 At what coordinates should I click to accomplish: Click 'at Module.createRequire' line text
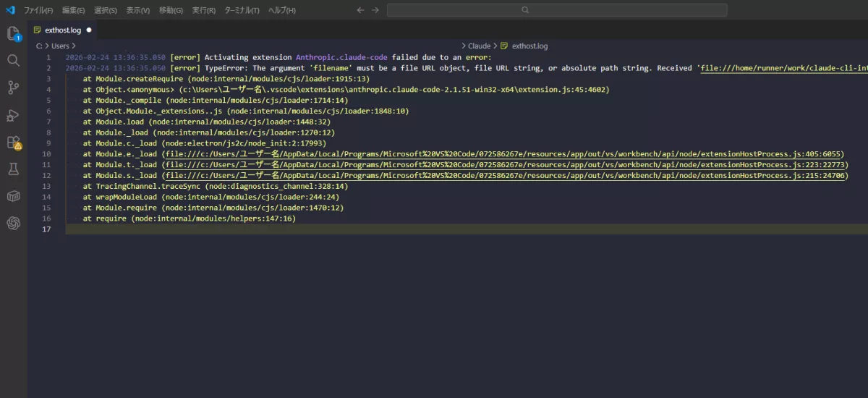click(226, 79)
